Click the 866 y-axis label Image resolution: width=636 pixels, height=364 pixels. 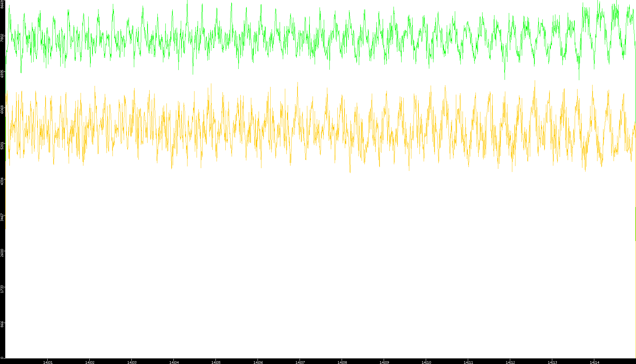[2, 324]
